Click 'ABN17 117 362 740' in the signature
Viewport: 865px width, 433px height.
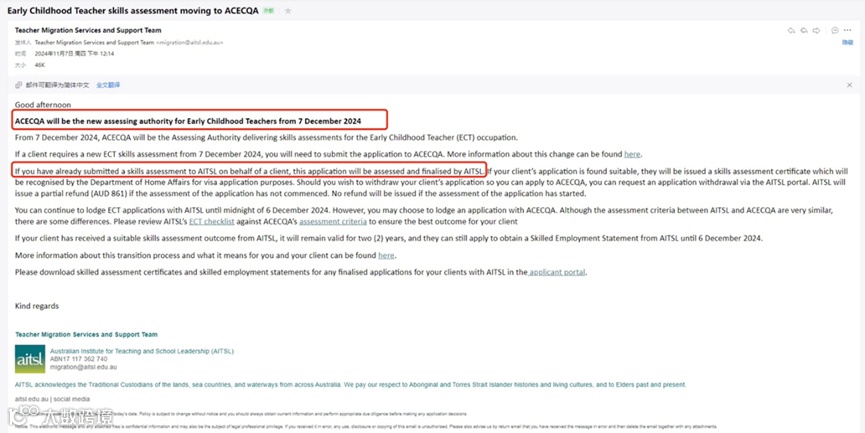click(79, 359)
